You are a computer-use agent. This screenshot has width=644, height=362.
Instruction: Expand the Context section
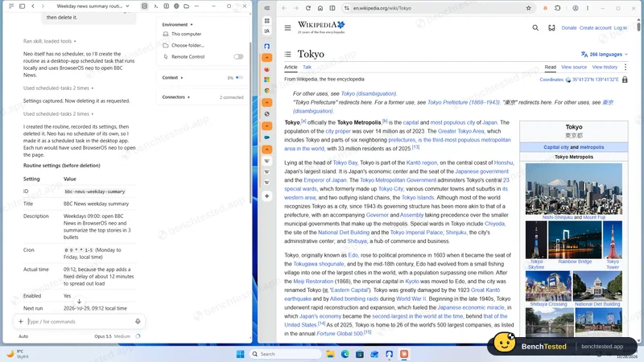pyautogui.click(x=172, y=77)
